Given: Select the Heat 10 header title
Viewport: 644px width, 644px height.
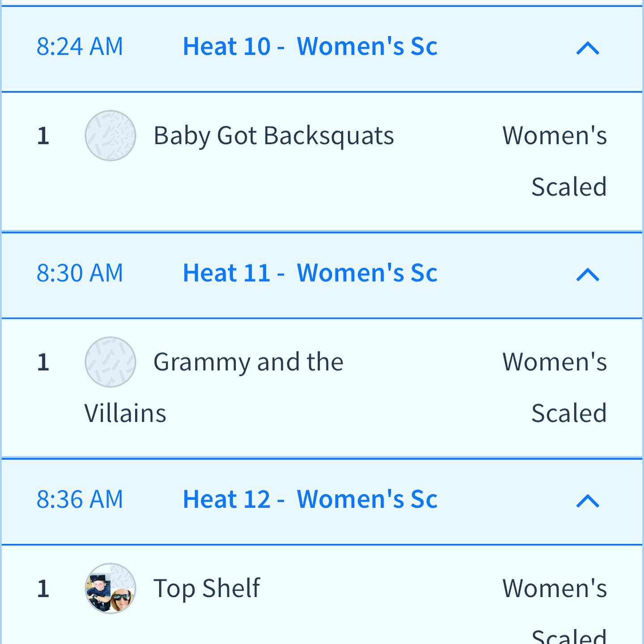Looking at the screenshot, I should coord(310,47).
